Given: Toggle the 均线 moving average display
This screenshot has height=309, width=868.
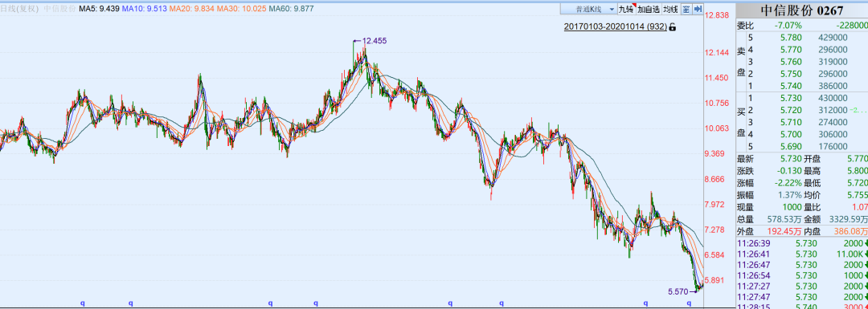Looking at the screenshot, I should (x=670, y=9).
